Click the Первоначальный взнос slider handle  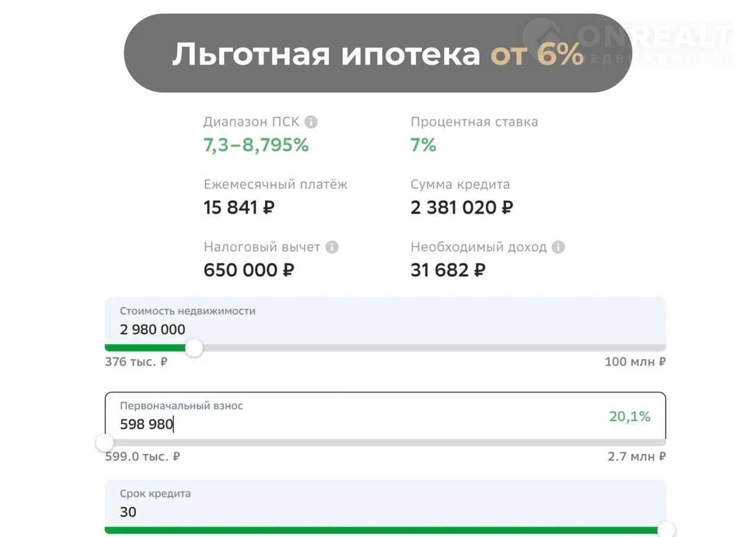pos(105,442)
